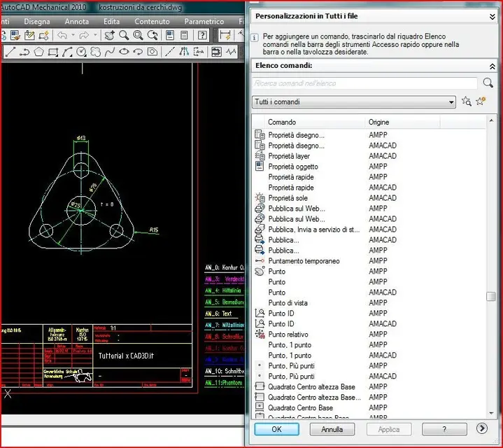503x448 pixels.
Task: Click the 'AN_6: Text' layer legend entry
Action: [x=218, y=314]
